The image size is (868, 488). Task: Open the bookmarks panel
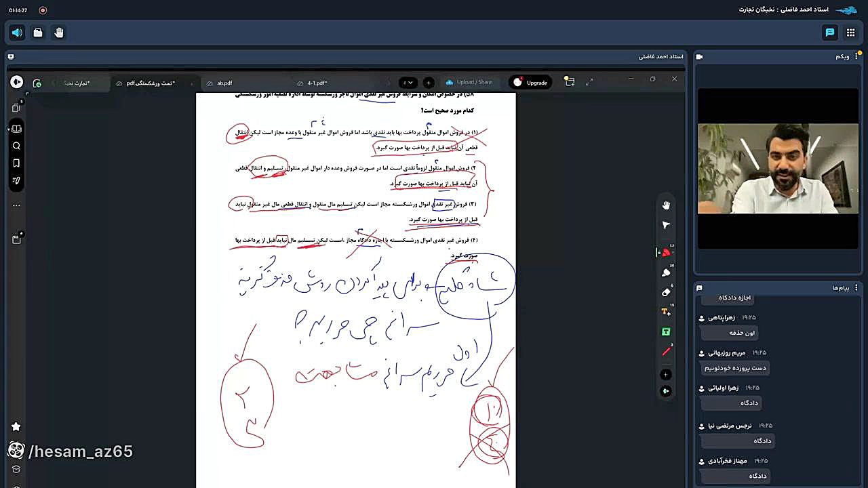(16, 163)
